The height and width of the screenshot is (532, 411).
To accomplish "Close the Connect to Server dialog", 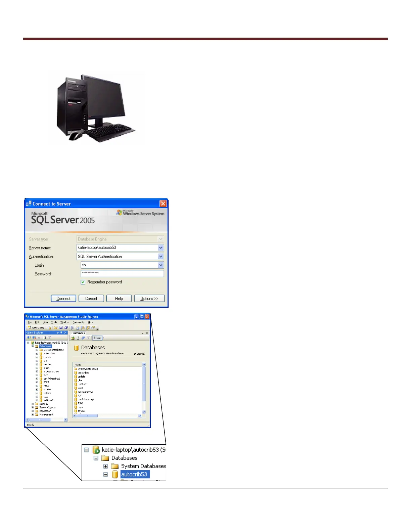I will click(163, 204).
